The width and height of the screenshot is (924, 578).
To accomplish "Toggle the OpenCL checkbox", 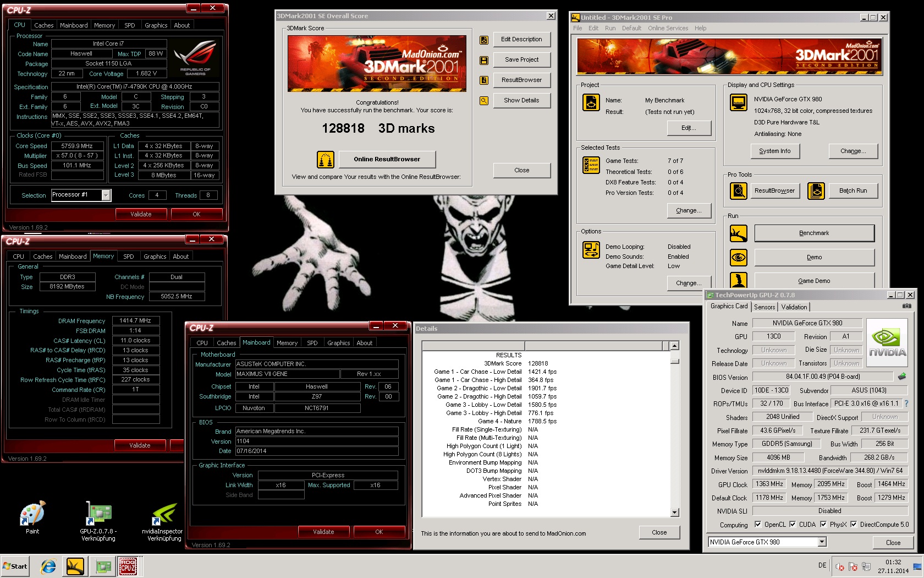I will point(758,525).
